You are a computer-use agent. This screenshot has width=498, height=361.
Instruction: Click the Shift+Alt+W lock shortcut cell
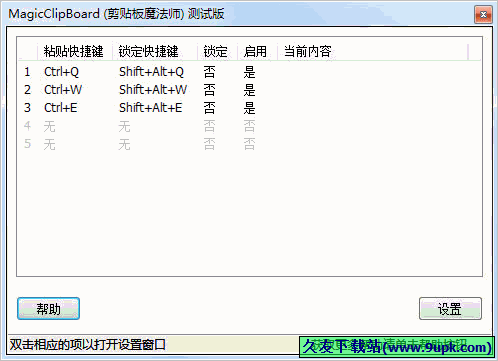153,90
